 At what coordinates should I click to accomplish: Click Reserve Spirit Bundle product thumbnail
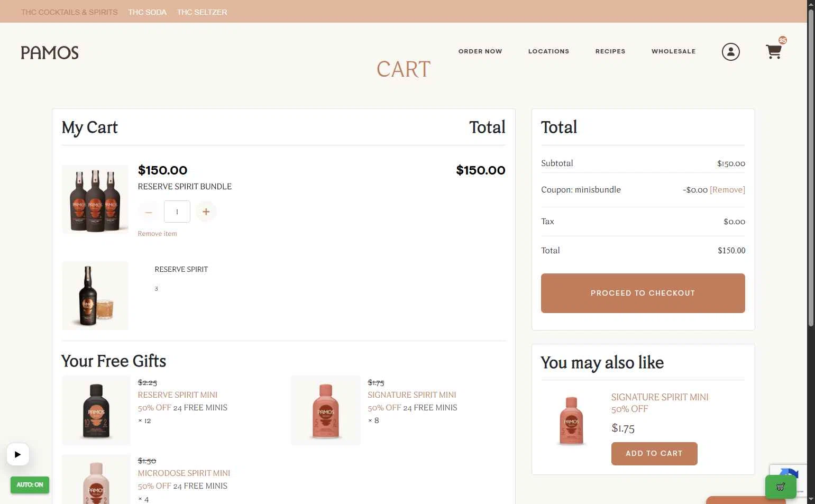click(95, 199)
